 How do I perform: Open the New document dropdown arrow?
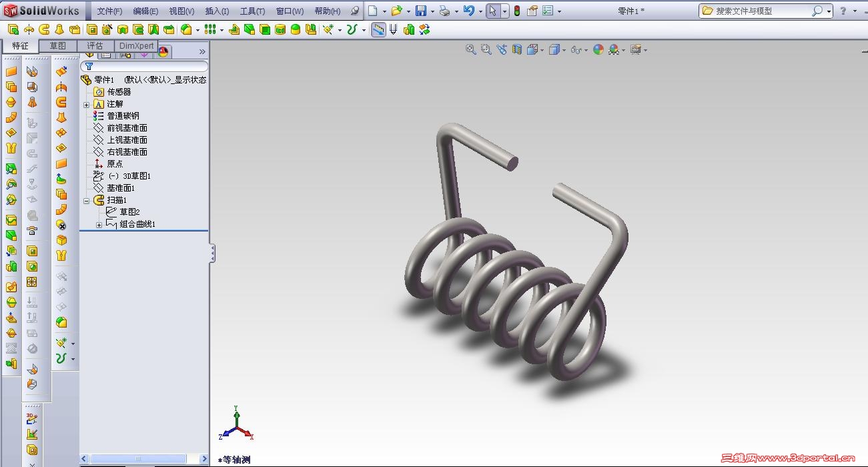(x=384, y=11)
